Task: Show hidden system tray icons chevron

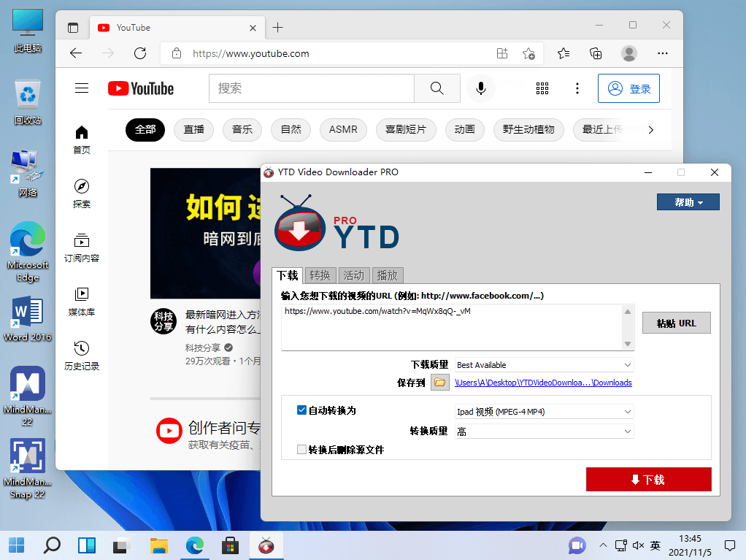Action: click(603, 545)
